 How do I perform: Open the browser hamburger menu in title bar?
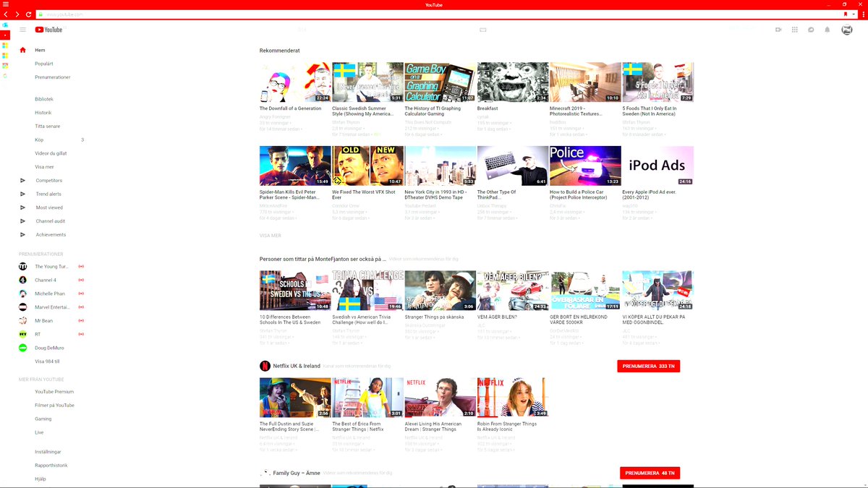coord(7,4)
